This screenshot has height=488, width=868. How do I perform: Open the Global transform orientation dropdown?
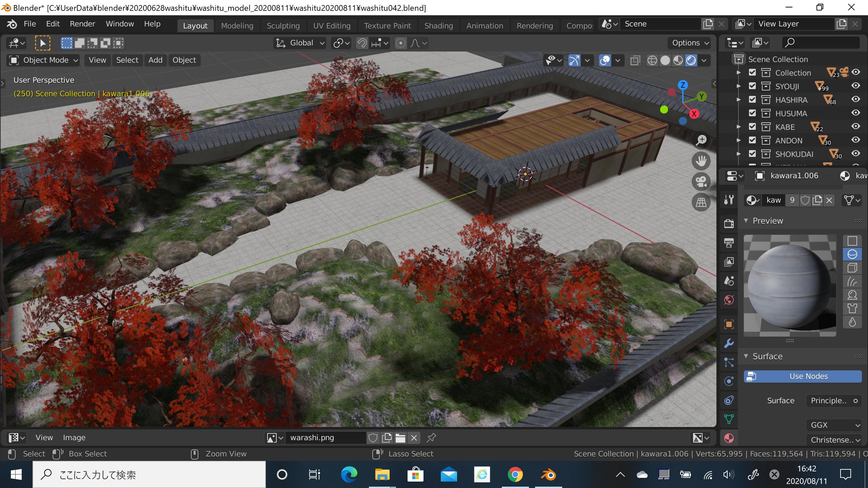coord(300,43)
